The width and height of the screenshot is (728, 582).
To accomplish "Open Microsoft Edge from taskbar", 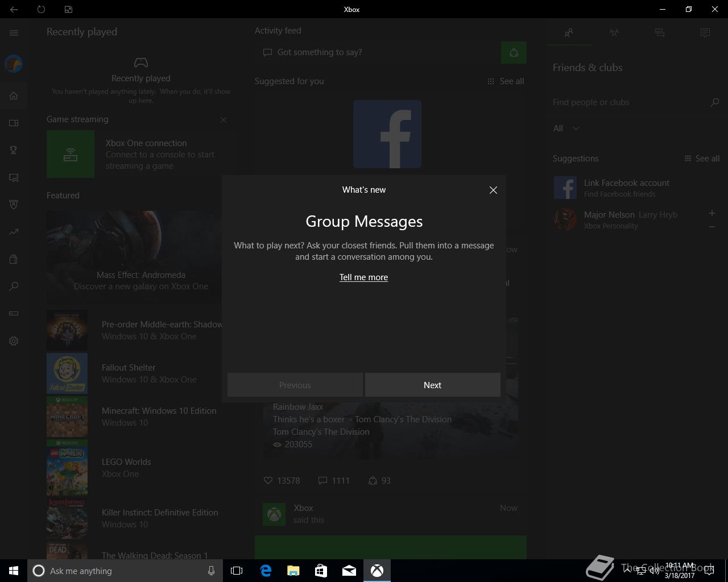I will (x=266, y=571).
